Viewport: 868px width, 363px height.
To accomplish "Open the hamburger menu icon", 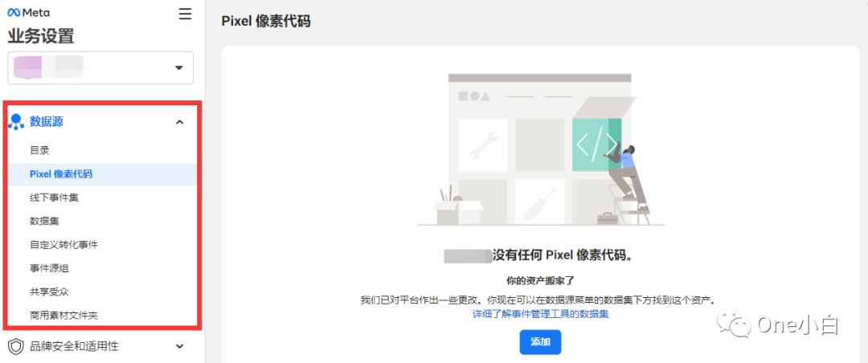I will pos(186,14).
